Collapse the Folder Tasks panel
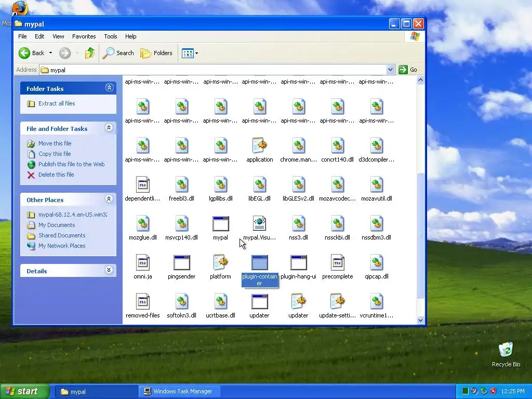 click(109, 88)
